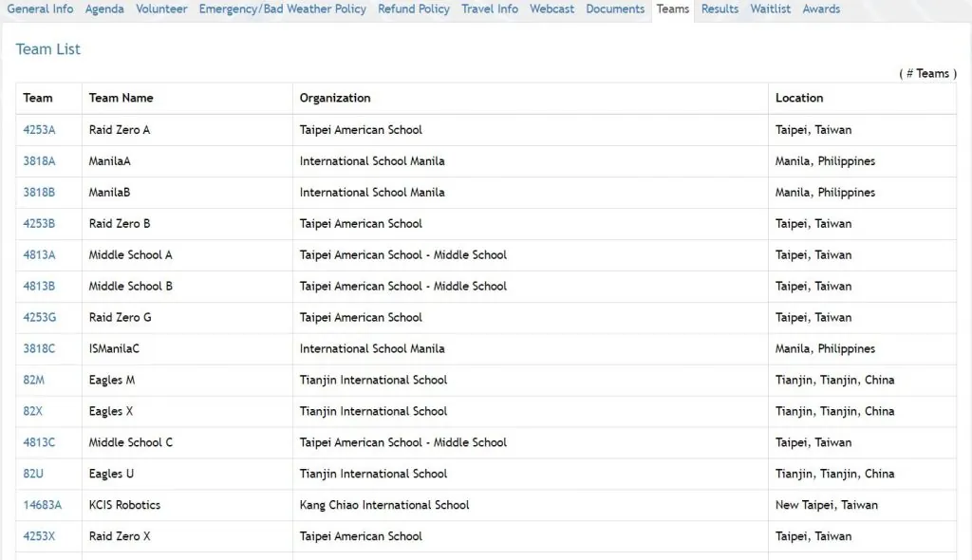Click the 82M team link
Screen dimensions: 972x560
click(33, 380)
